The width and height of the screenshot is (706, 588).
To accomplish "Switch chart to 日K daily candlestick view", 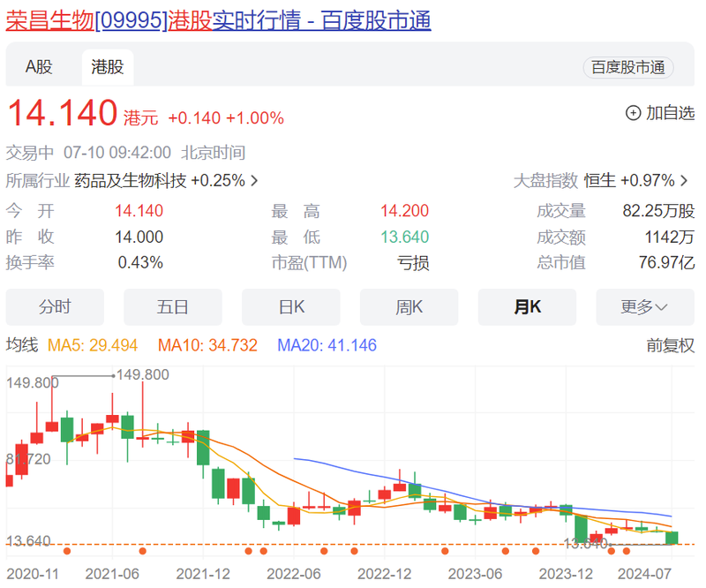I will 291,306.
